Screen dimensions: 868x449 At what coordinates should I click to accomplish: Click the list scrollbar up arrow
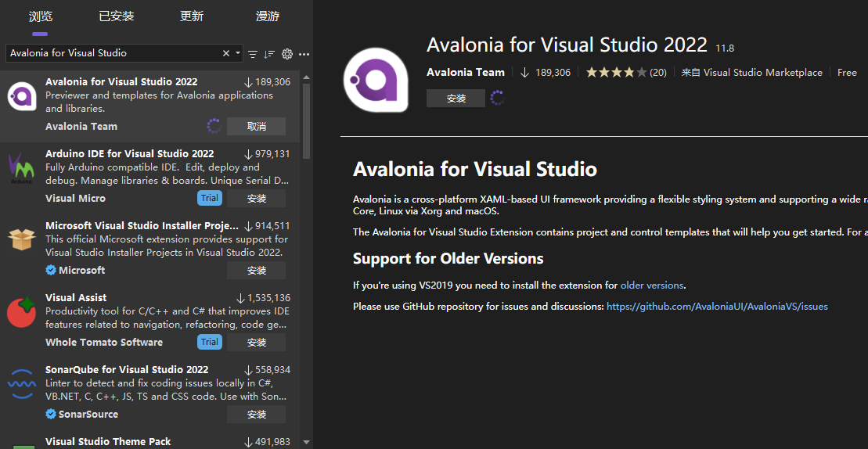point(306,78)
